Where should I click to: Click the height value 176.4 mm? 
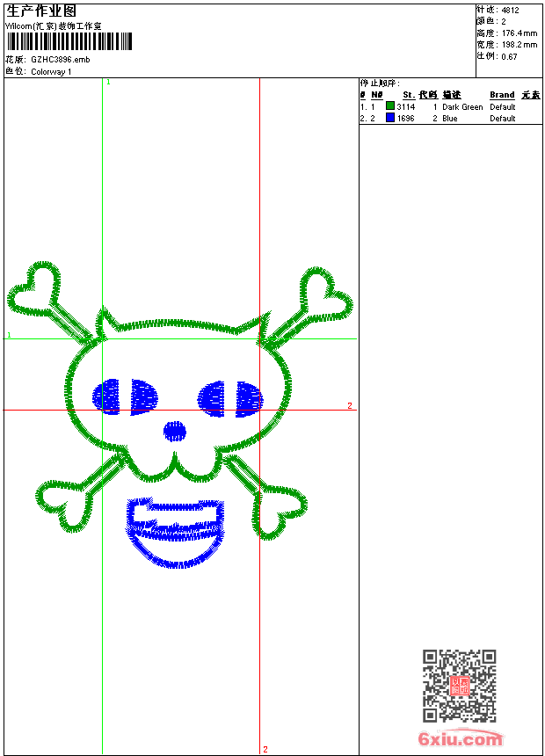click(x=520, y=33)
